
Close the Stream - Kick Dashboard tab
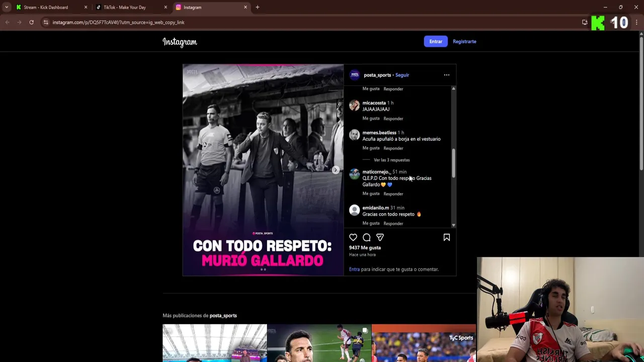(86, 7)
